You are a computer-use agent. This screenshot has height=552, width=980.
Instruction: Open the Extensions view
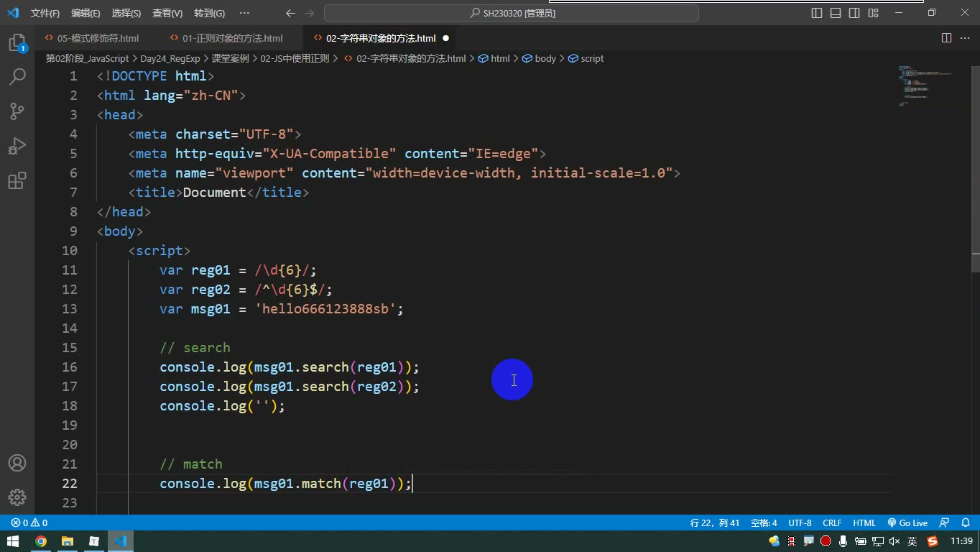[17, 180]
